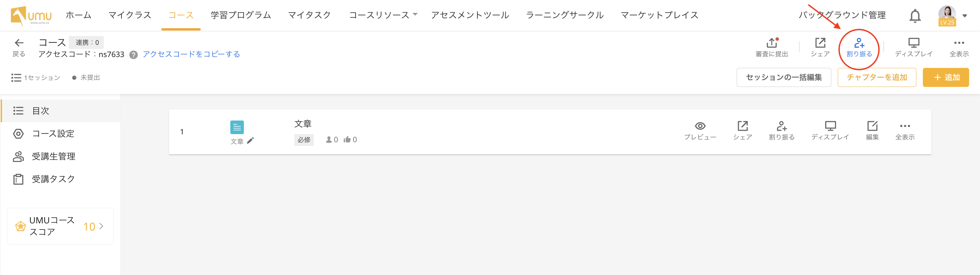Click the access code help question mark
The height and width of the screenshot is (275, 980).
pyautogui.click(x=133, y=55)
